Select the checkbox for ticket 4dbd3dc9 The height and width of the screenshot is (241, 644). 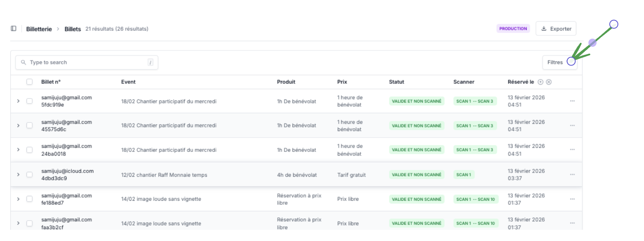pyautogui.click(x=29, y=175)
